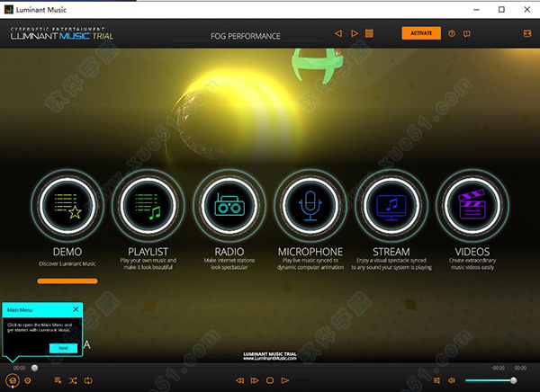This screenshot has width=540, height=392.
Task: Click 'Discover Luminant Music' description text
Action: pos(67,263)
